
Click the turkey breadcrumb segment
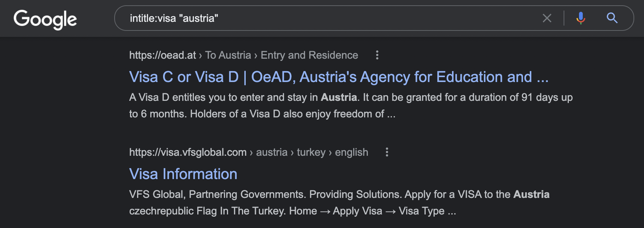(x=311, y=152)
